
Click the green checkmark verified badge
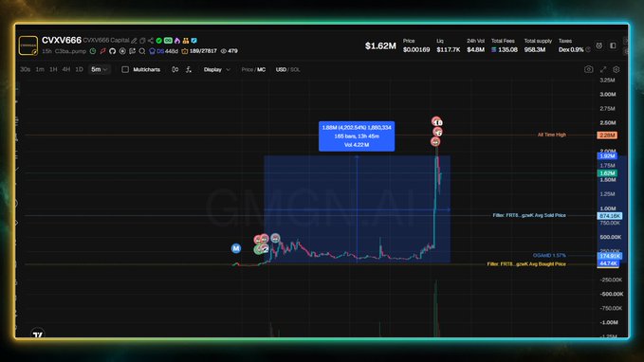pyautogui.click(x=159, y=41)
